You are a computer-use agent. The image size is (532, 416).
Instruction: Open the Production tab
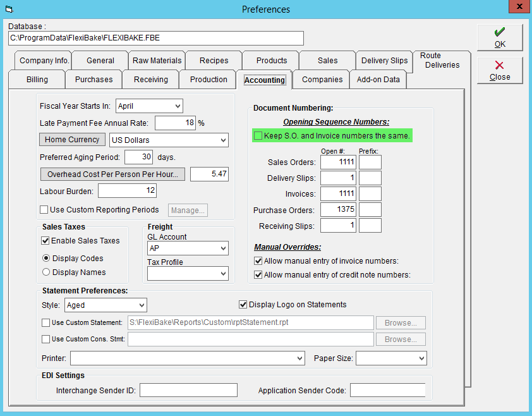209,80
